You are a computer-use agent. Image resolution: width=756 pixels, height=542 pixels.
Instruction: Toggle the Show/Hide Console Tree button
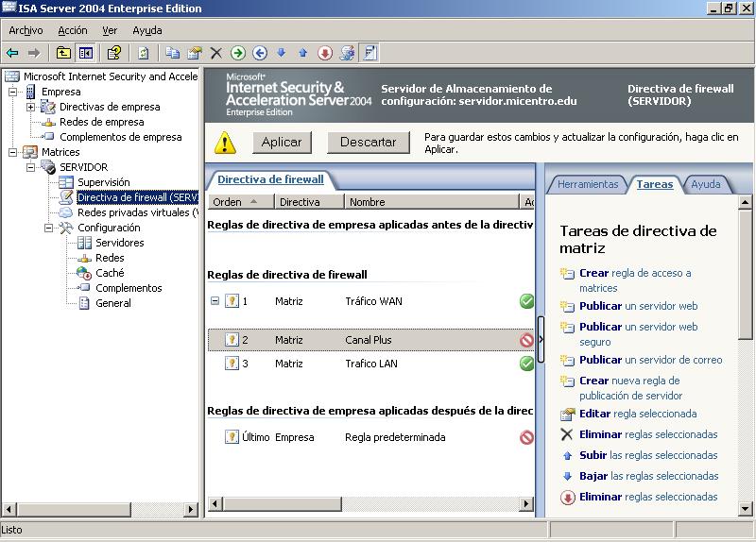[86, 53]
